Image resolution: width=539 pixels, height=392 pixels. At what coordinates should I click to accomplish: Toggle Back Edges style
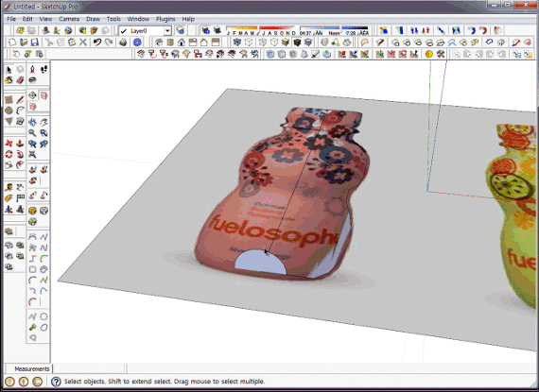pyautogui.click(x=249, y=43)
